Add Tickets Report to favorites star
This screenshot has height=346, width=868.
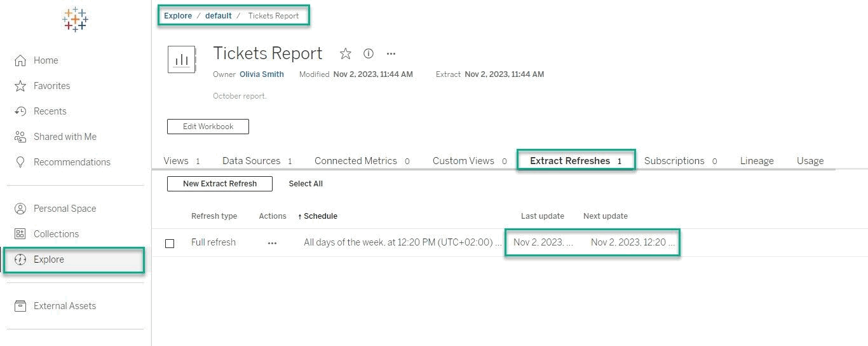tap(345, 53)
